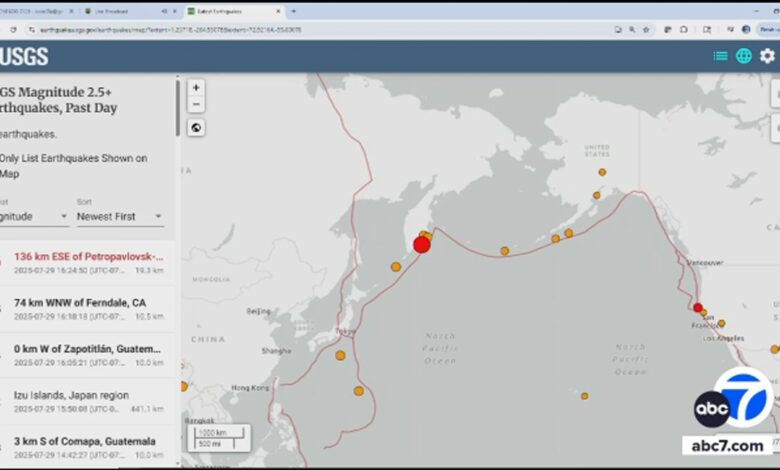Click the Finish update browser button
Screen dimensions: 780x470
pyautogui.click(x=768, y=30)
